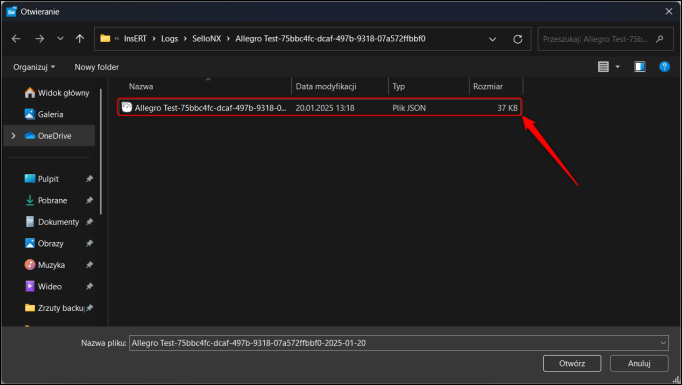Refresh the current folder view
682x385 pixels.
[518, 39]
